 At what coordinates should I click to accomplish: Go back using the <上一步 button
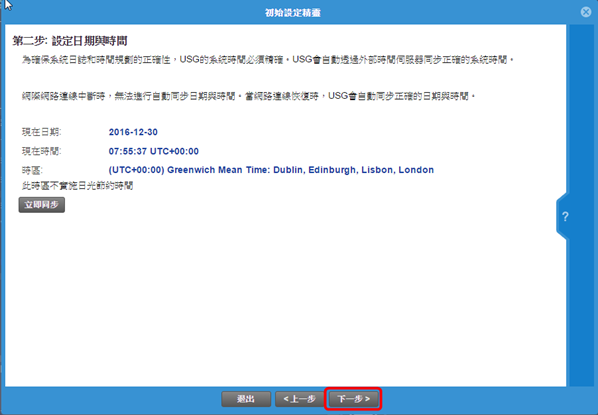click(299, 399)
